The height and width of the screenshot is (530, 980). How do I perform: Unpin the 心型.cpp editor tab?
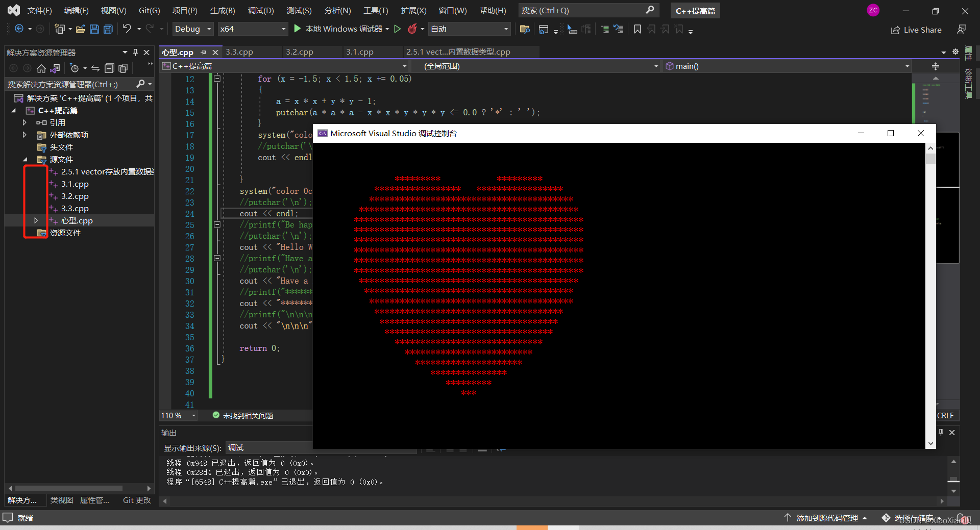click(x=203, y=52)
